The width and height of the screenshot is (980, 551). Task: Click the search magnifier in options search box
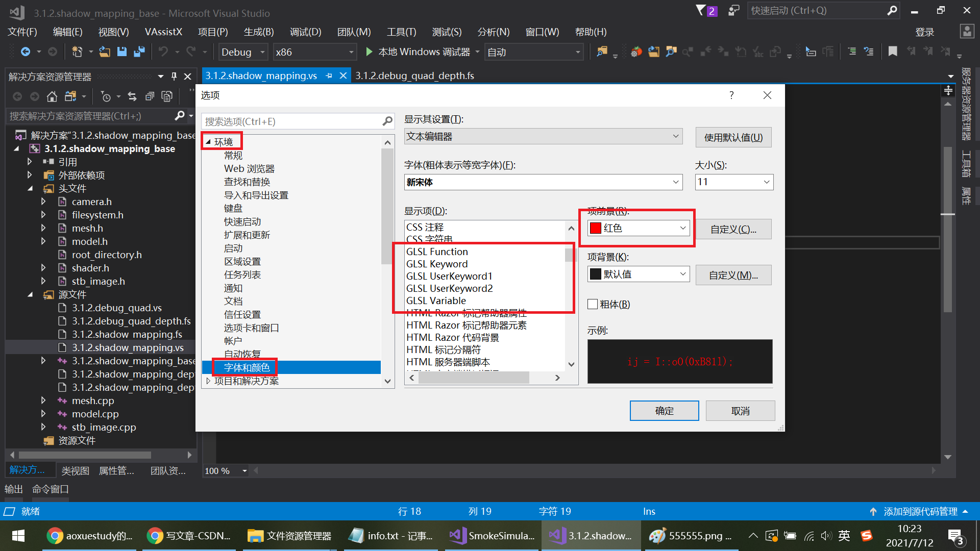(387, 121)
